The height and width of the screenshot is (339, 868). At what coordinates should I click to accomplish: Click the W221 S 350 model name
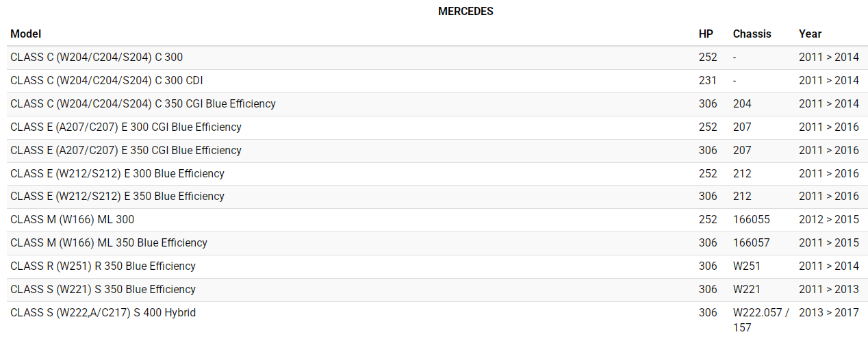(103, 290)
